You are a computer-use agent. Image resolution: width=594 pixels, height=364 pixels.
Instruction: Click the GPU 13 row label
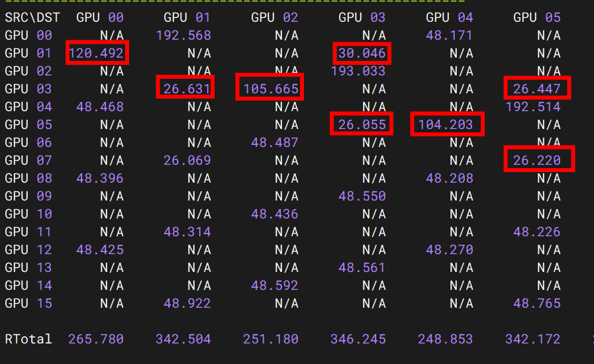coord(28,267)
